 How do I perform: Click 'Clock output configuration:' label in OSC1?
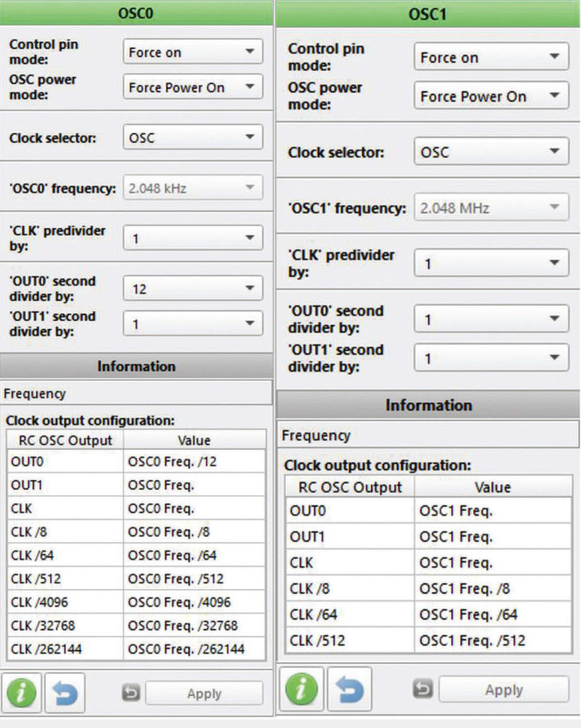pyautogui.click(x=378, y=465)
